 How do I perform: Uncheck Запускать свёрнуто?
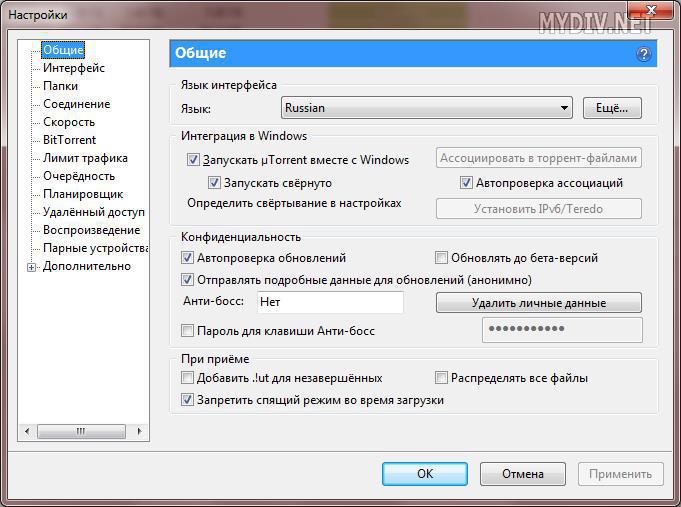point(214,182)
